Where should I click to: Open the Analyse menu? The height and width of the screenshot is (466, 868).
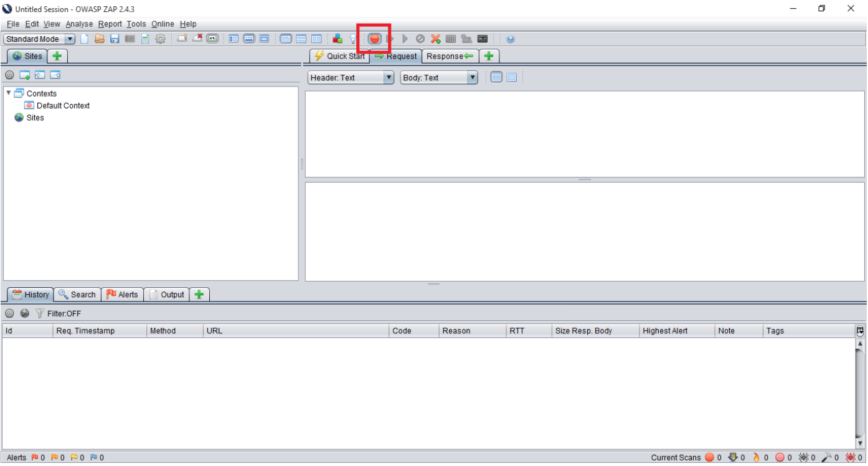point(79,24)
